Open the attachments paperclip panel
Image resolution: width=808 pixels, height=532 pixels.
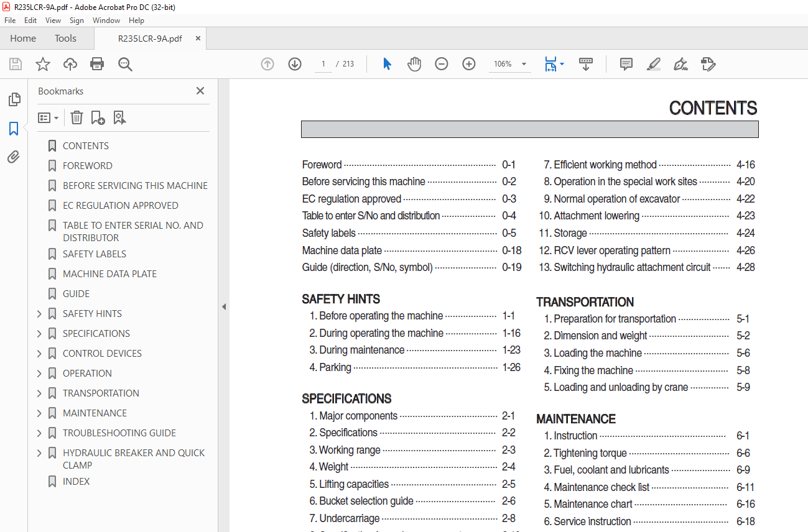pyautogui.click(x=14, y=157)
